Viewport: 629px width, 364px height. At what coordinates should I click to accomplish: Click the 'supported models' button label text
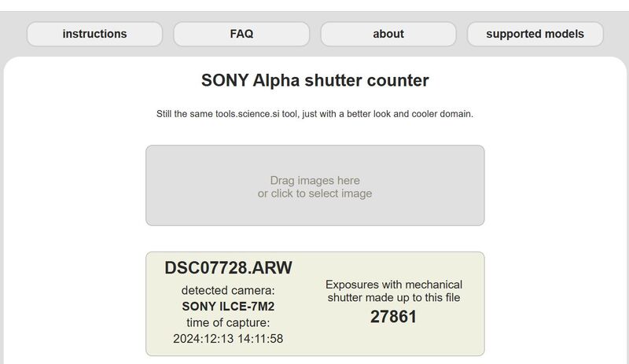point(535,34)
